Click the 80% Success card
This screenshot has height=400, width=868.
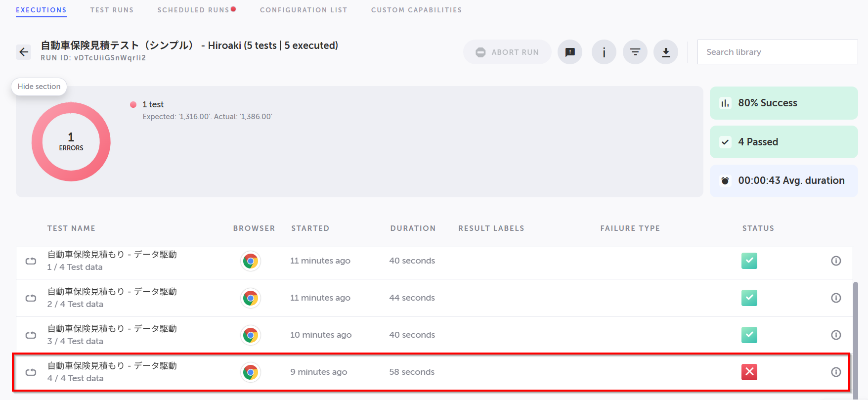click(x=784, y=103)
